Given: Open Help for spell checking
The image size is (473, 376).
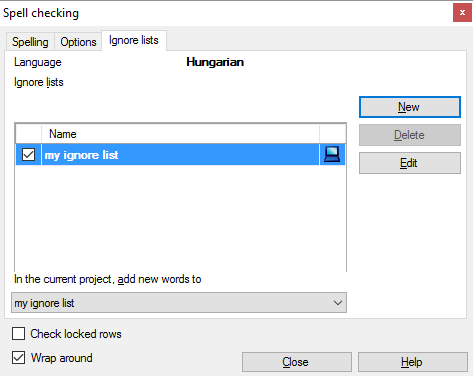Looking at the screenshot, I should pyautogui.click(x=413, y=362).
